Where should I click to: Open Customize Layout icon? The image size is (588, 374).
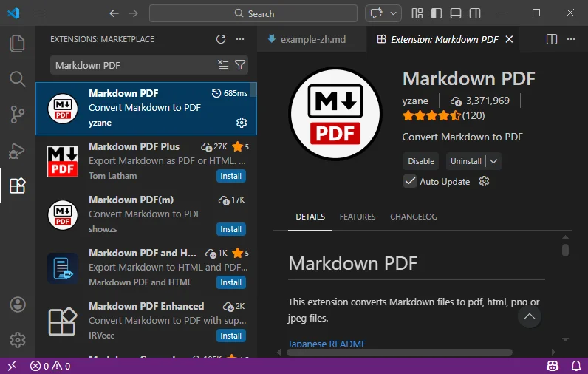(x=417, y=13)
